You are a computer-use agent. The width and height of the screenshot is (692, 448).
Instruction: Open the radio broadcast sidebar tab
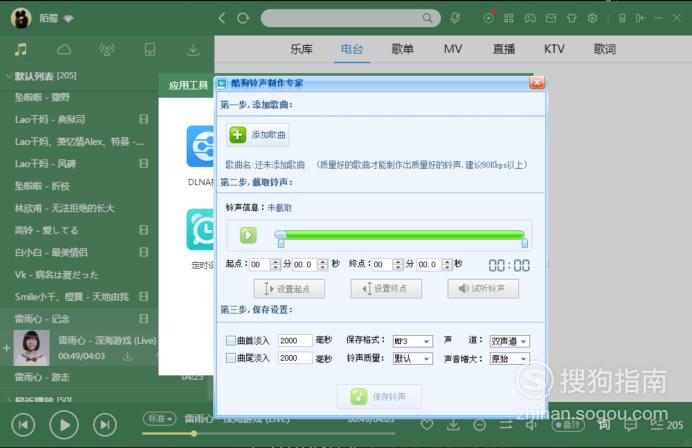click(x=107, y=49)
